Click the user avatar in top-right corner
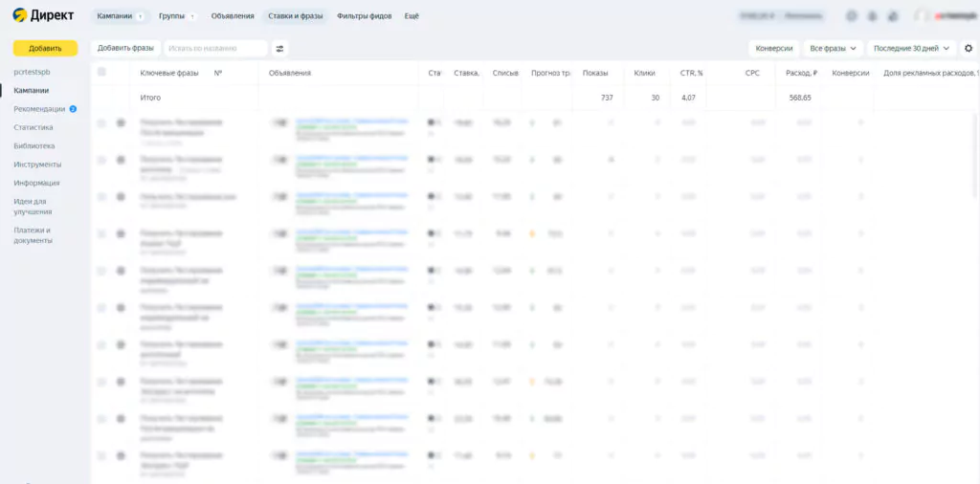The width and height of the screenshot is (980, 484). pos(921,16)
